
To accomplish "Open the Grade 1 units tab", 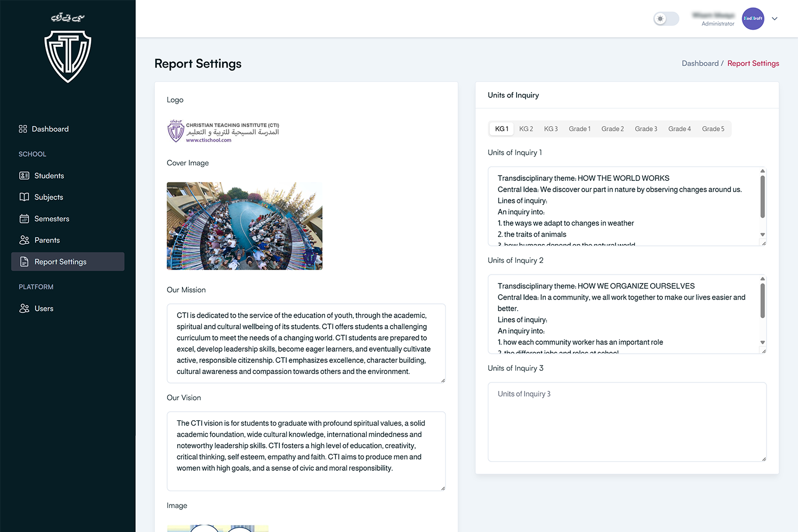I will pos(579,129).
